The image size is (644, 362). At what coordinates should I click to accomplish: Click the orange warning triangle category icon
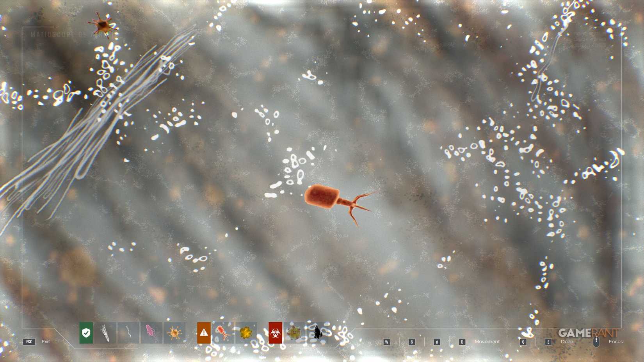click(204, 333)
